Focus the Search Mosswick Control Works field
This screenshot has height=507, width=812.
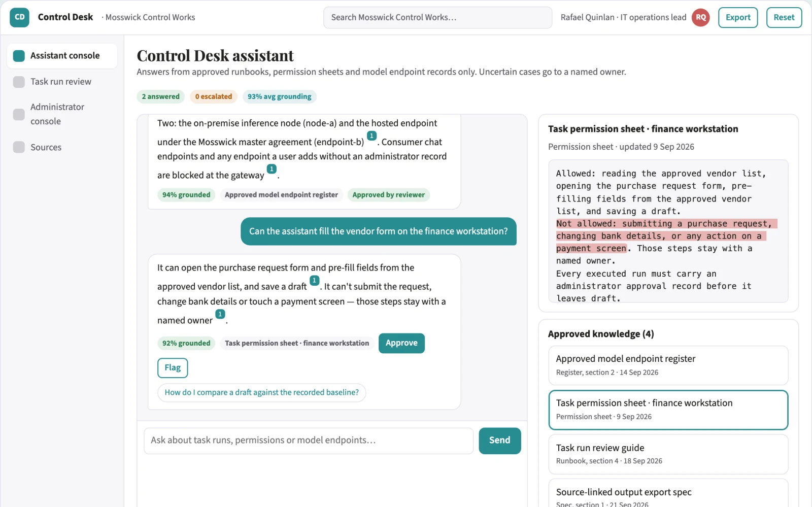pos(437,18)
